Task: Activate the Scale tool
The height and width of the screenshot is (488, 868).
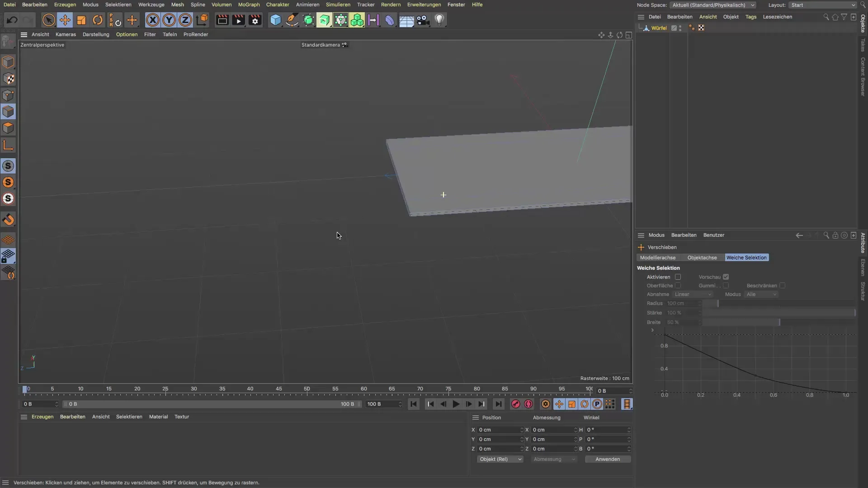Action: 81,20
